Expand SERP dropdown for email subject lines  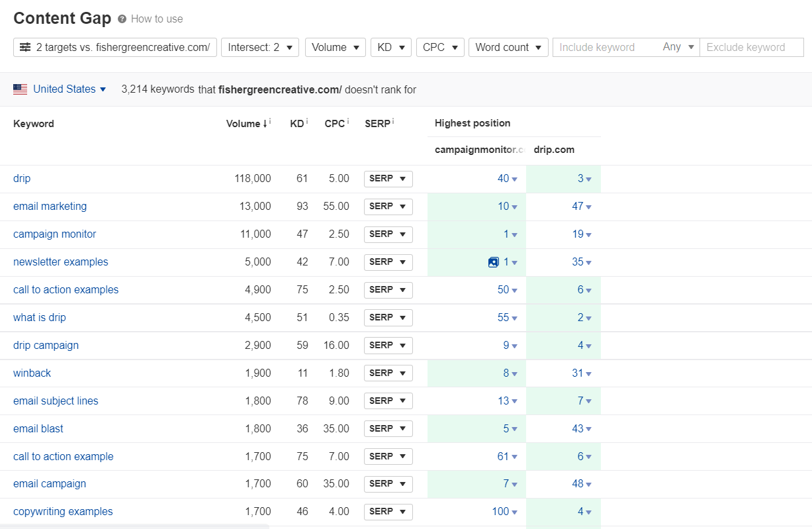388,401
